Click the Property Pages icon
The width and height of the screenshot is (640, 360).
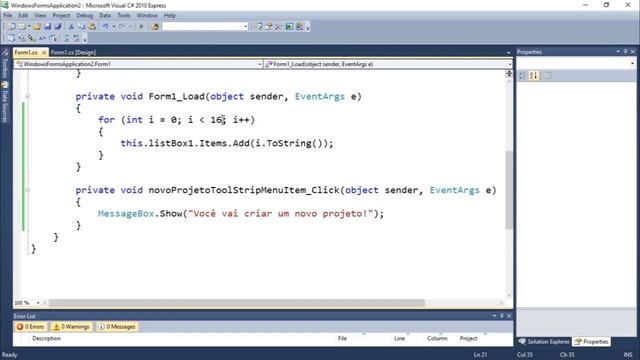[x=547, y=76]
